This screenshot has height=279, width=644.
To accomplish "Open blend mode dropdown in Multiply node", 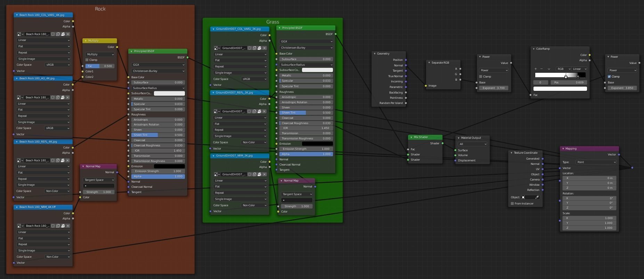I will pyautogui.click(x=100, y=54).
